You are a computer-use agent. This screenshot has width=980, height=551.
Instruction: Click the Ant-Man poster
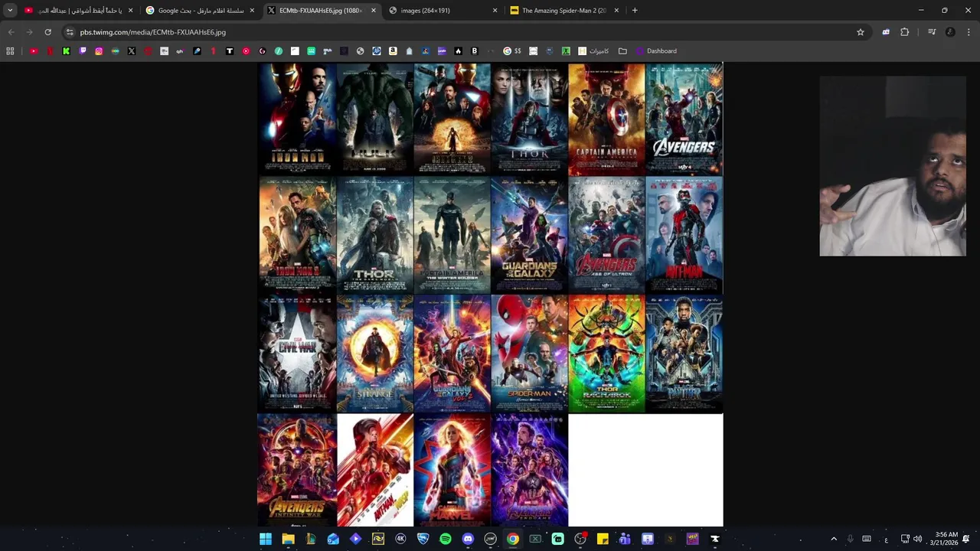[x=684, y=235]
